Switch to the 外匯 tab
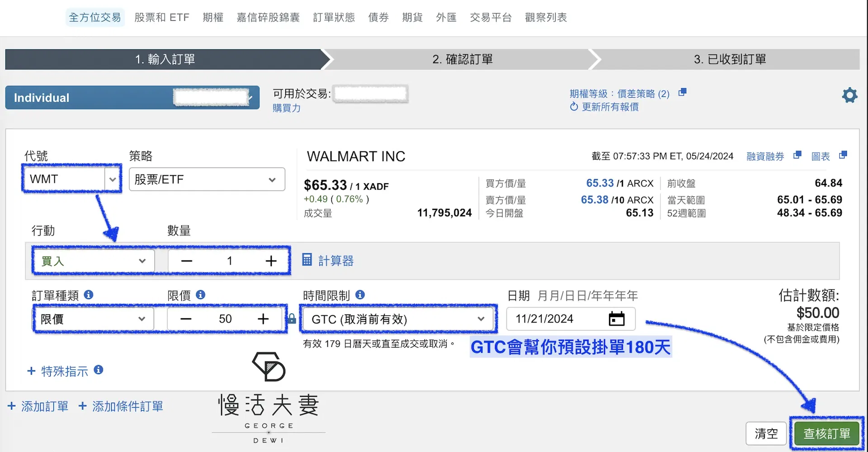Screen dimensions: 868x452 point(446,18)
